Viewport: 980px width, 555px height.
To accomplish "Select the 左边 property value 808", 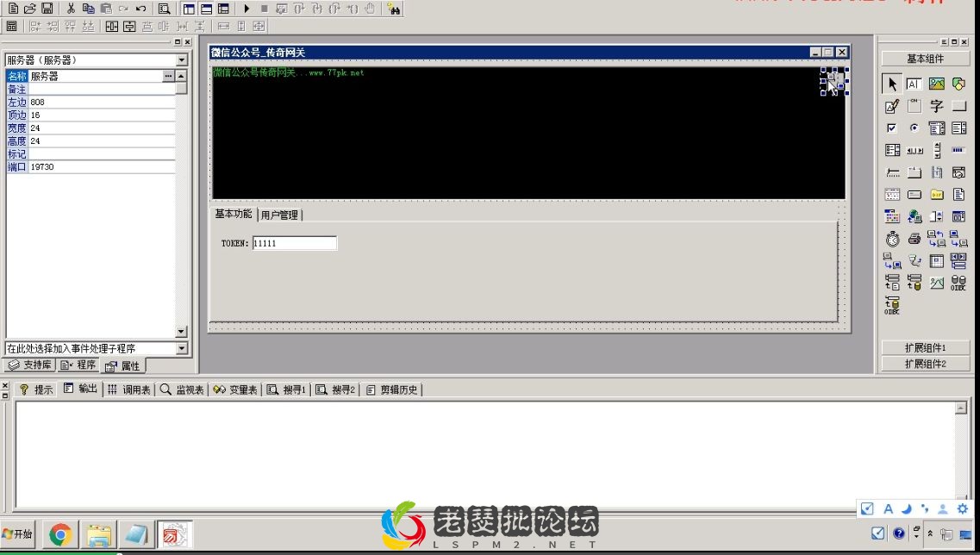I will pyautogui.click(x=102, y=102).
